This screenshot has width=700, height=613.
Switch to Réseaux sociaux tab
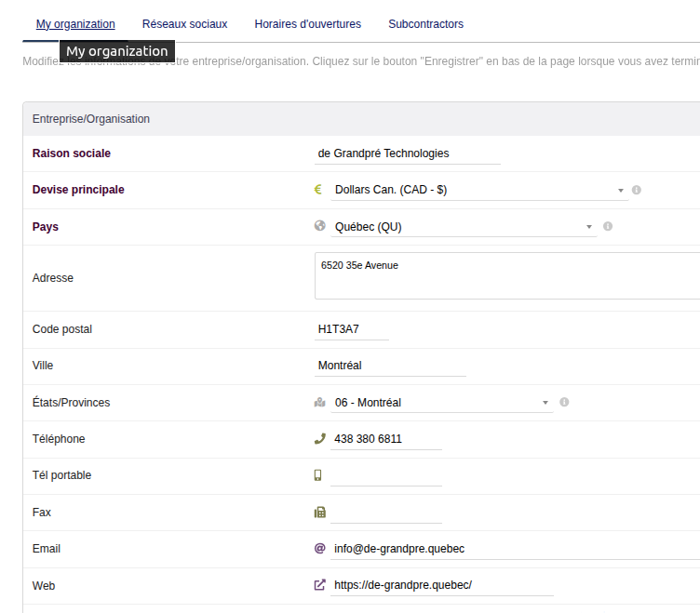(x=184, y=24)
